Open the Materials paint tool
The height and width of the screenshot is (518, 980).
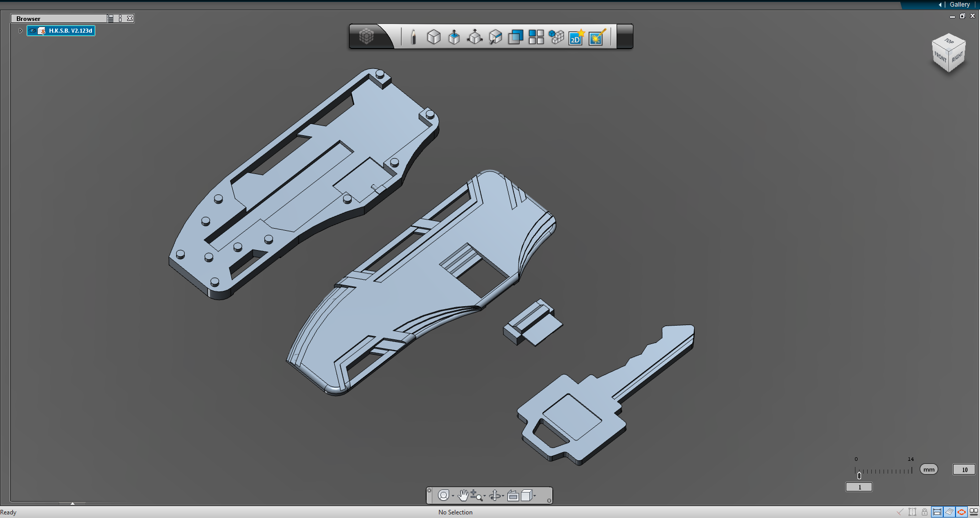click(x=495, y=37)
